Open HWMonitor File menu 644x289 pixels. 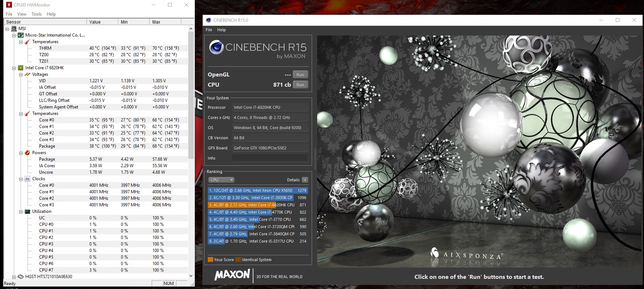tap(9, 14)
